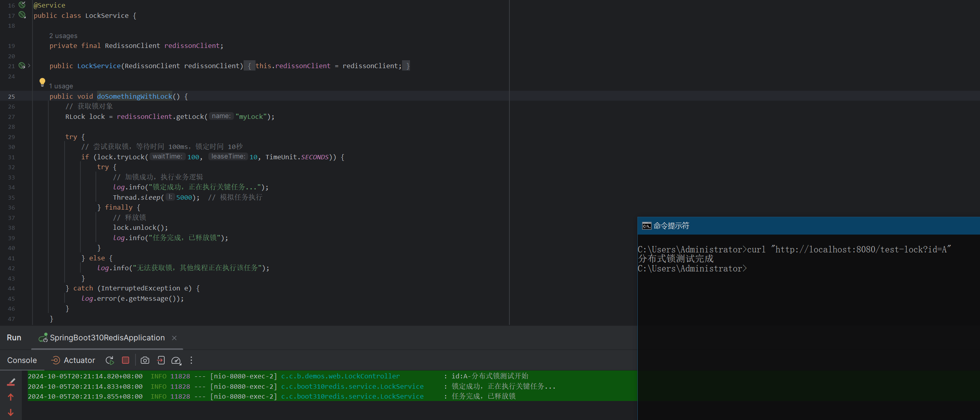The image size is (980, 420).
Task: Click the '任务完成，已释放锁' console log message
Action: [x=484, y=396]
